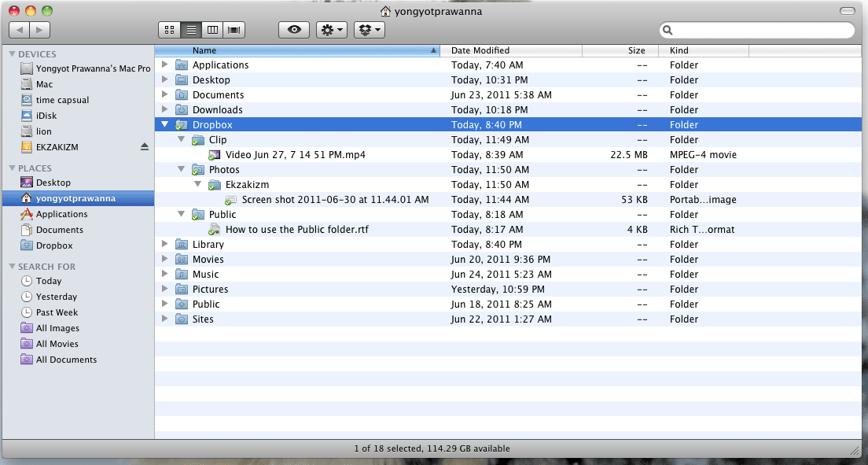The width and height of the screenshot is (868, 465).
Task: Open the All Documents smart search
Action: click(x=59, y=360)
